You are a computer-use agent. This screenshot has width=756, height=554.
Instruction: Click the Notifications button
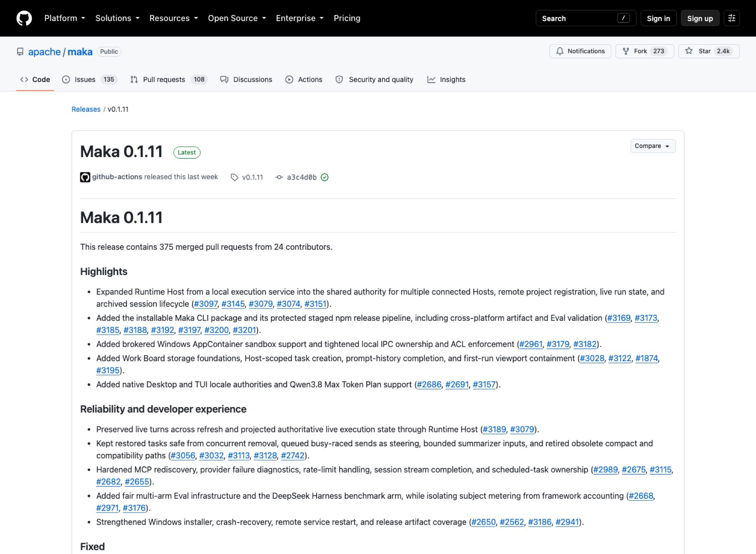(x=580, y=51)
